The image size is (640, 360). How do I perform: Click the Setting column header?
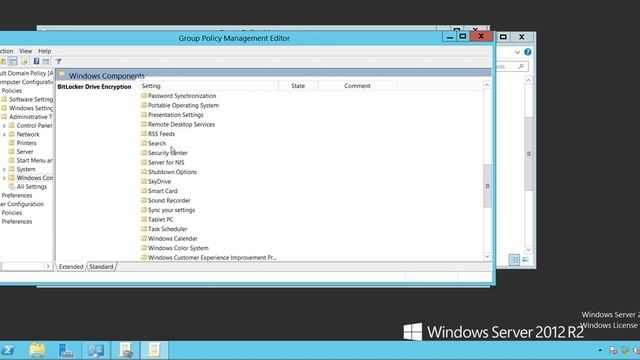click(209, 86)
